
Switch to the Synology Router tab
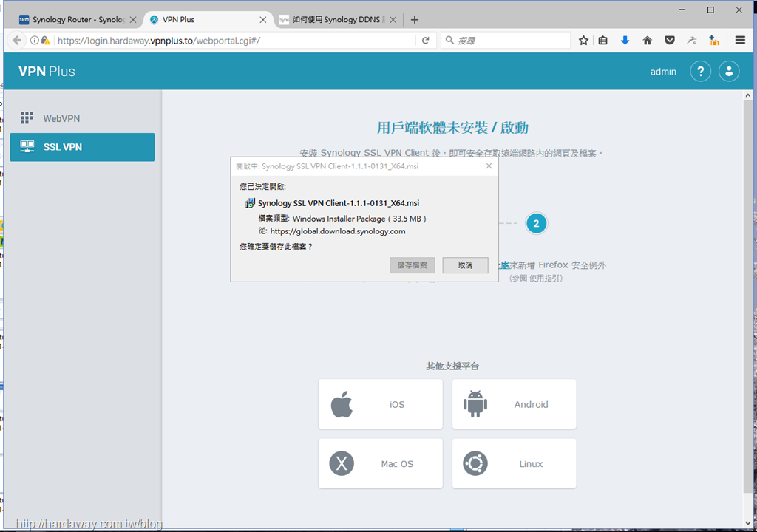click(x=77, y=20)
